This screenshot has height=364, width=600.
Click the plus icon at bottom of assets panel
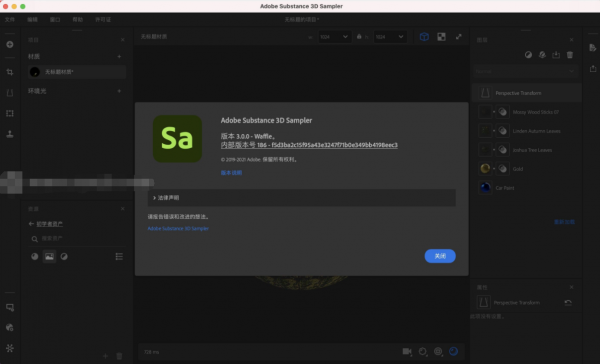tap(106, 356)
